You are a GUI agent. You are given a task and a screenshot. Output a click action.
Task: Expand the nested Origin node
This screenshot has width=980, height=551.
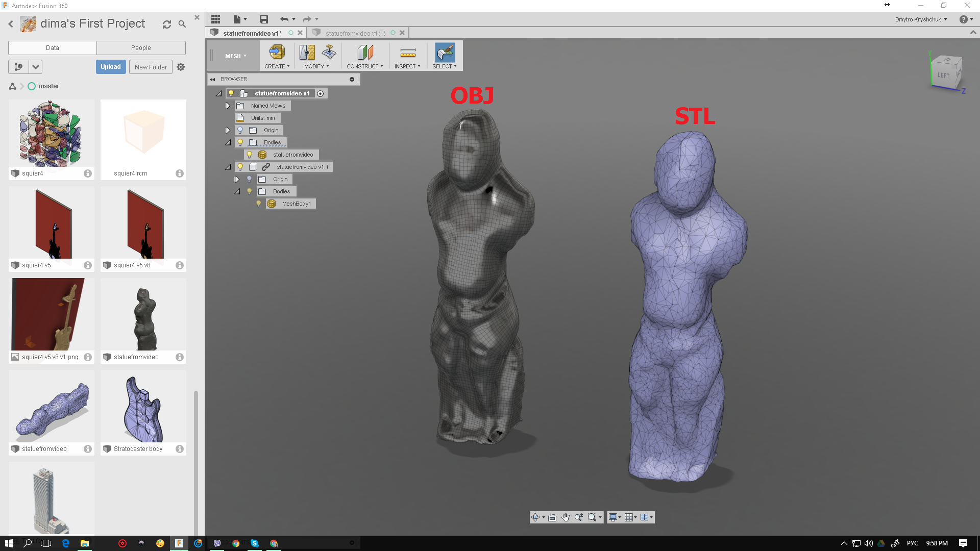point(237,179)
